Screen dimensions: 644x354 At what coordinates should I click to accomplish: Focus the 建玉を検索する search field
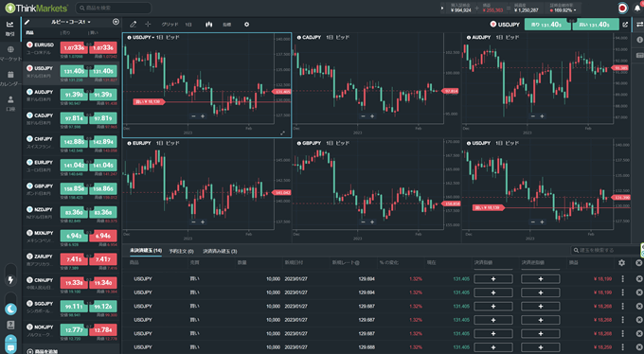(605, 250)
